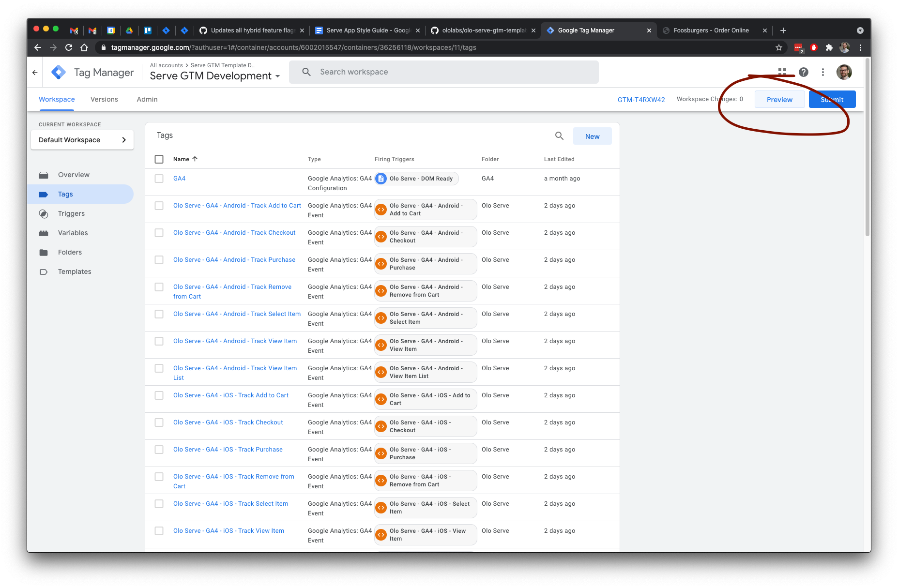Create a tag with New button
Screen dimensions: 898x588
point(592,136)
